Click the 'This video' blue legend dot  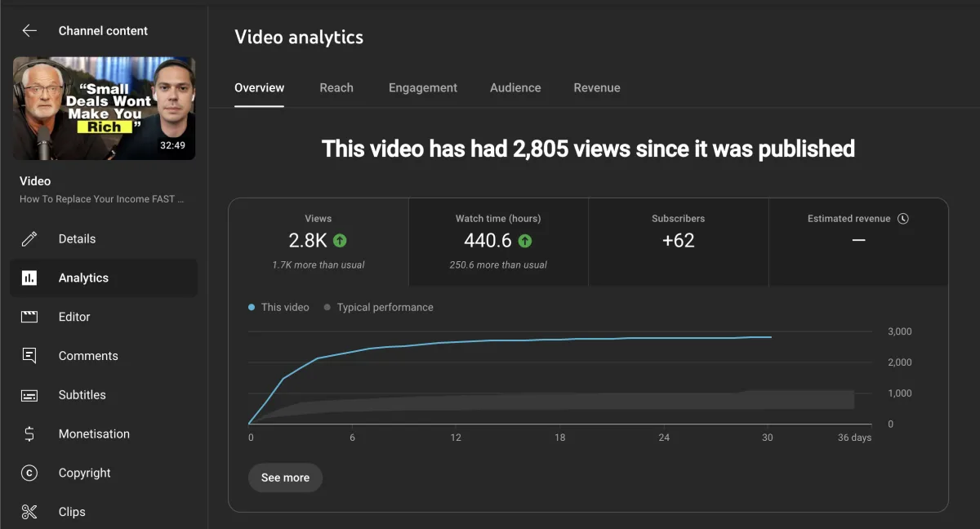tap(252, 308)
